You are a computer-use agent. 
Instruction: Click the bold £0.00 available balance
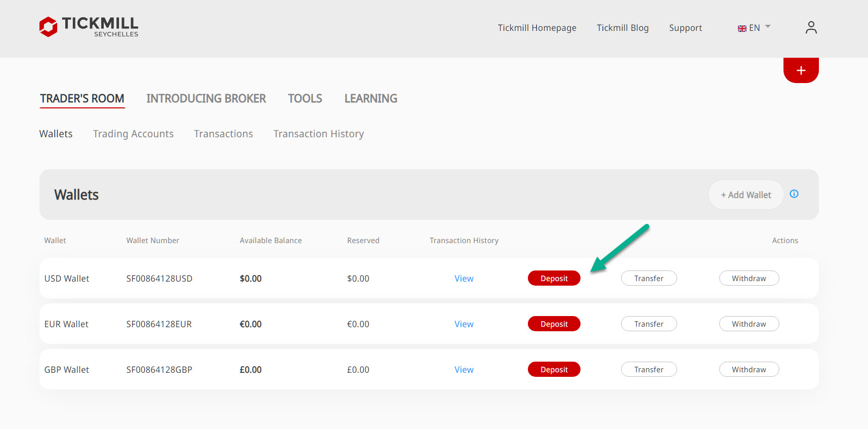coord(251,370)
